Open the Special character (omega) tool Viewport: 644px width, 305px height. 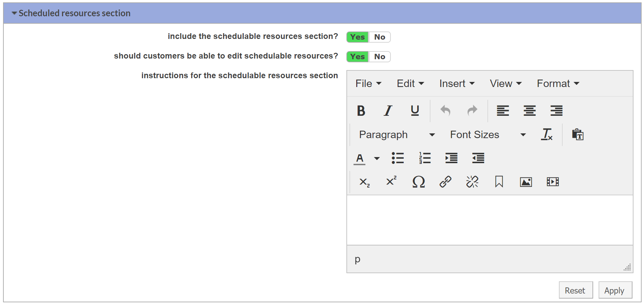tap(418, 182)
